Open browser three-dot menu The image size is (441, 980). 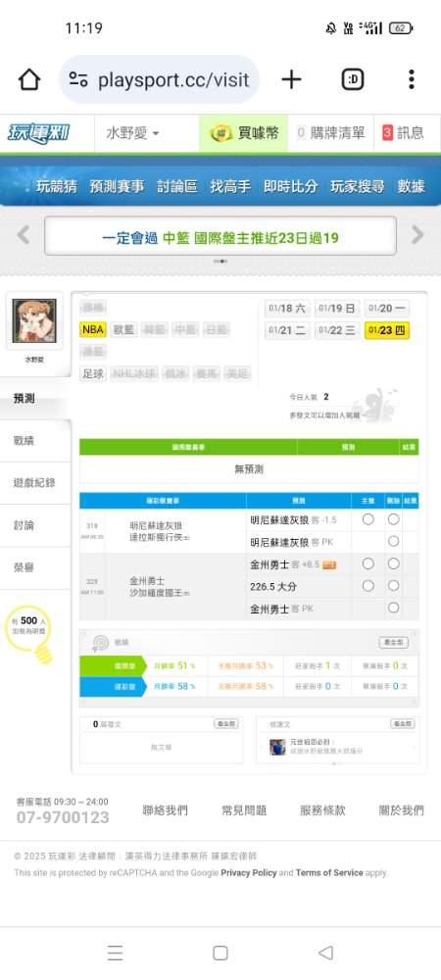click(411, 79)
